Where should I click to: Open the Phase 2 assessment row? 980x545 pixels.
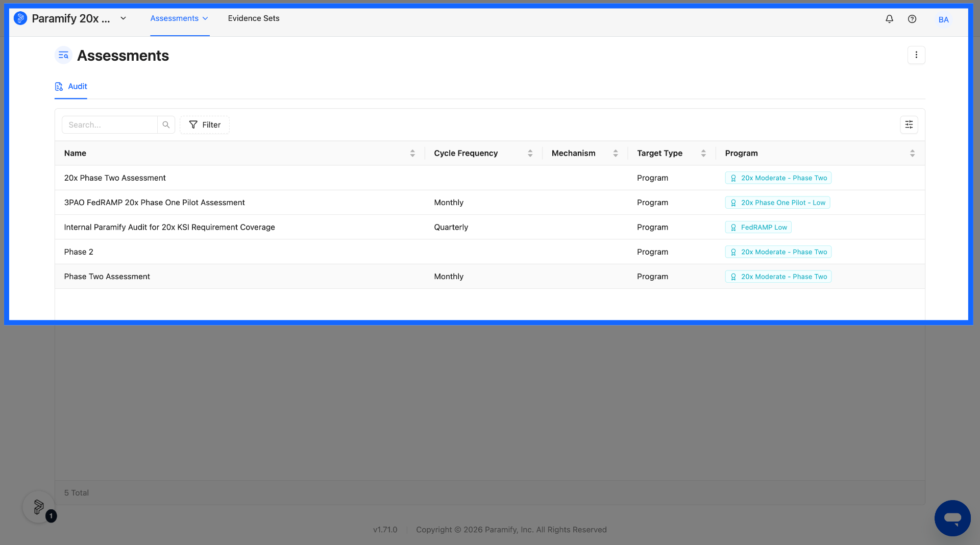point(489,252)
